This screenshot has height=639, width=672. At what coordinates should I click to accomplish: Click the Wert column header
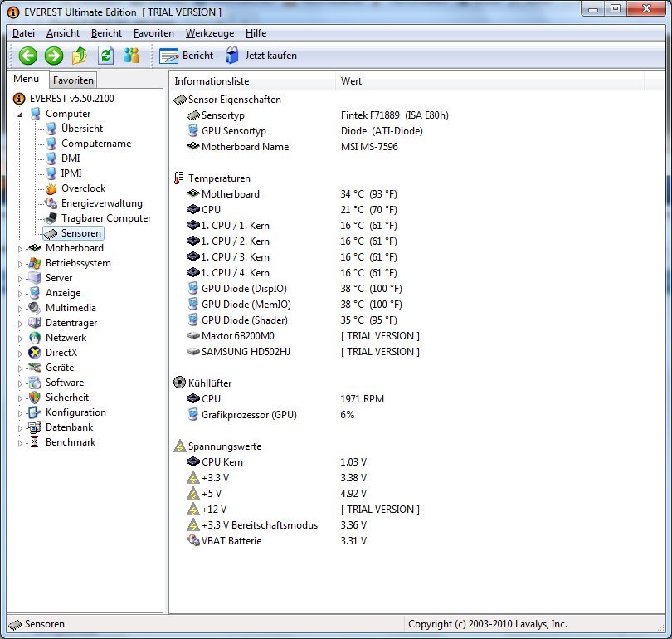[489, 81]
